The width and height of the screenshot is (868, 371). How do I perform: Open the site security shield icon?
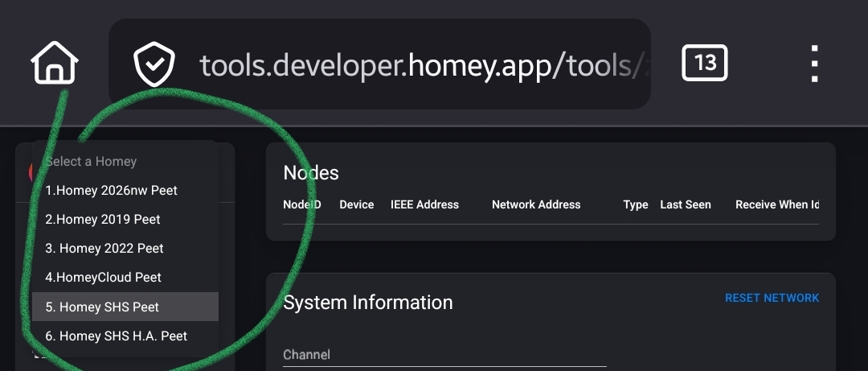(x=154, y=64)
